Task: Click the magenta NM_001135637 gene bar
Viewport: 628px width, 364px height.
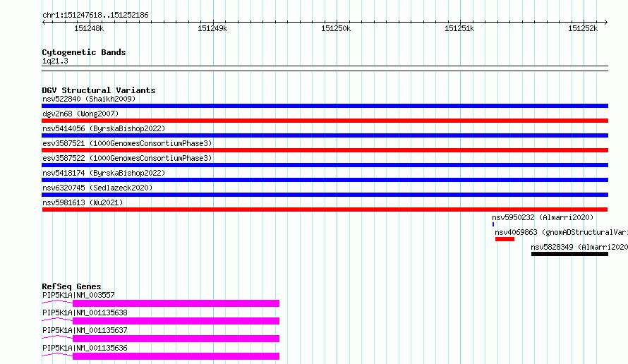Action: coord(176,339)
